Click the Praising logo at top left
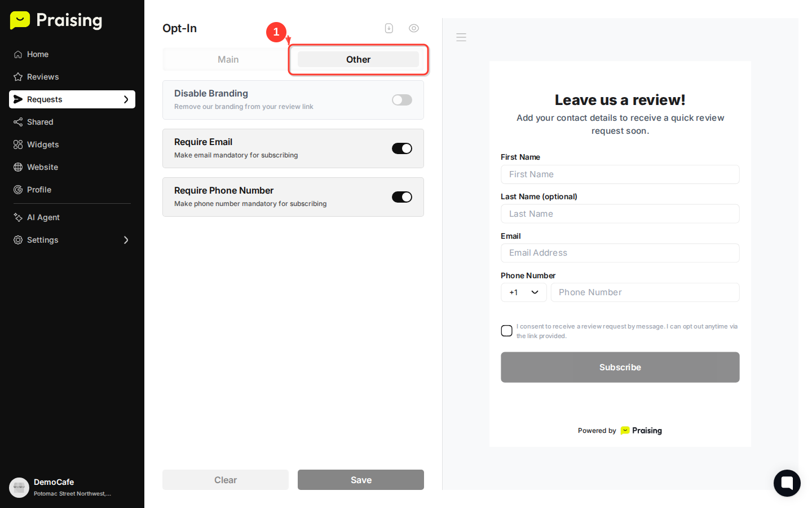812x508 pixels. pos(55,20)
